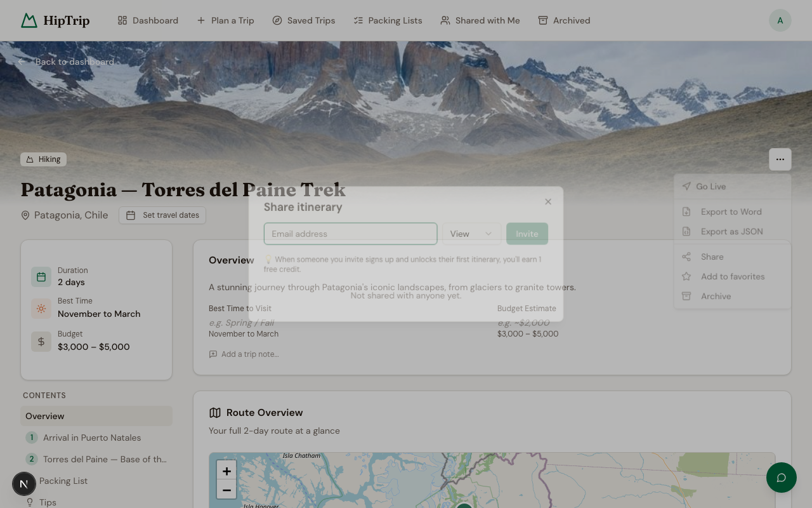Click the Budget dollar icon
Screen dimensions: 812x508
tap(41, 342)
